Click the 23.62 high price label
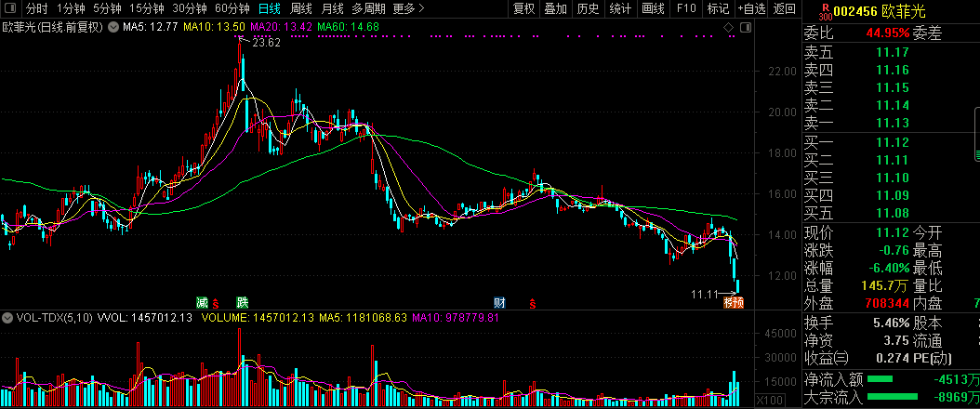980x409 pixels. click(x=266, y=43)
